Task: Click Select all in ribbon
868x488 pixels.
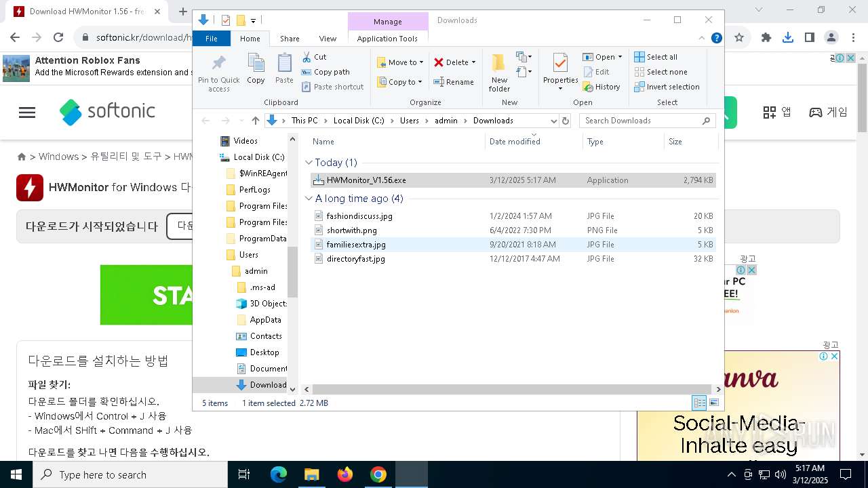Action: coord(656,57)
